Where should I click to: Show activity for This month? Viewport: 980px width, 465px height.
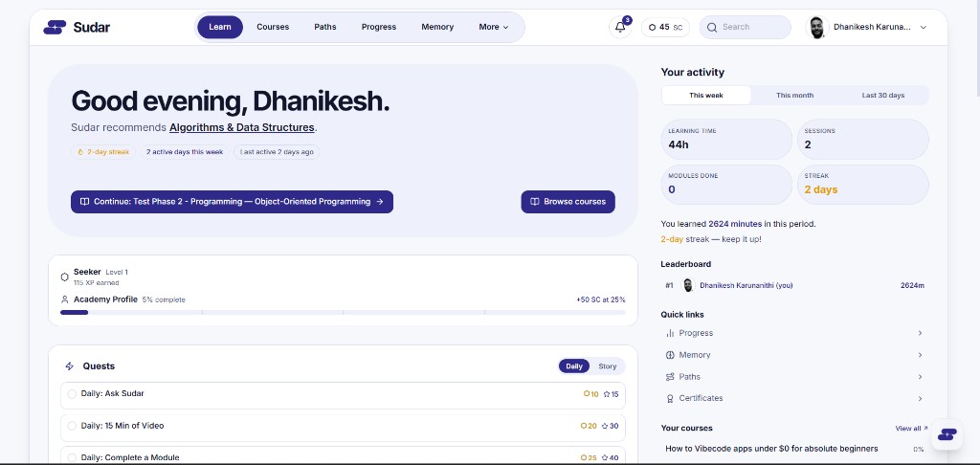click(794, 95)
